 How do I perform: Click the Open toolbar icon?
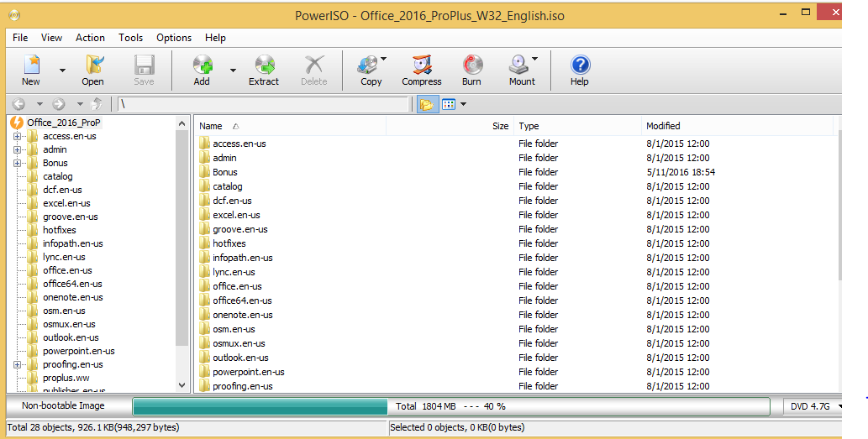[93, 65]
